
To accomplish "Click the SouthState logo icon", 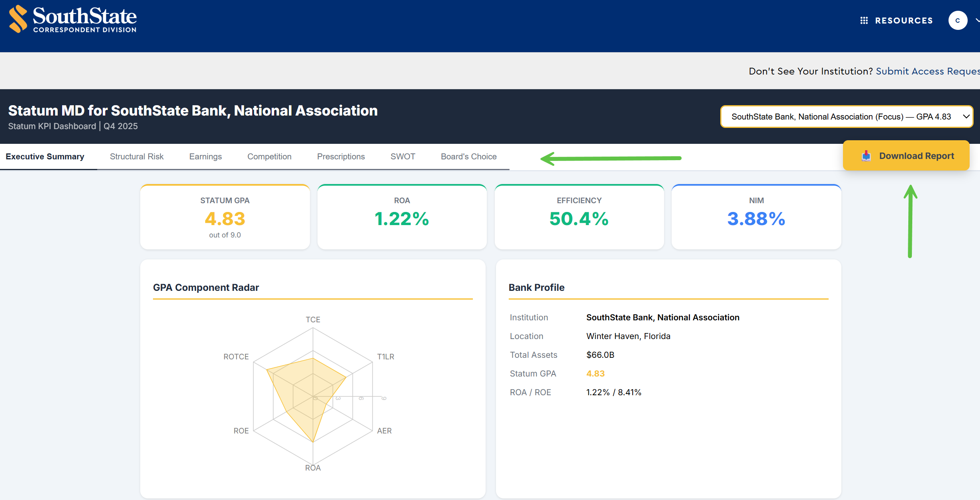I will point(18,19).
